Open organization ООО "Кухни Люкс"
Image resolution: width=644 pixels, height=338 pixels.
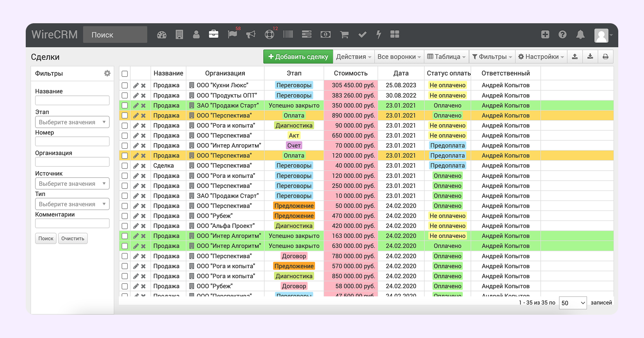(x=222, y=85)
